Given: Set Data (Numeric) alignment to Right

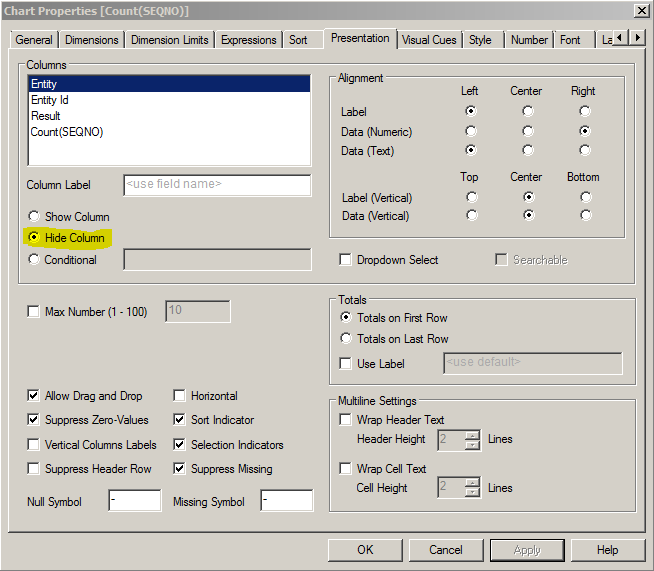Looking at the screenshot, I should 585,131.
